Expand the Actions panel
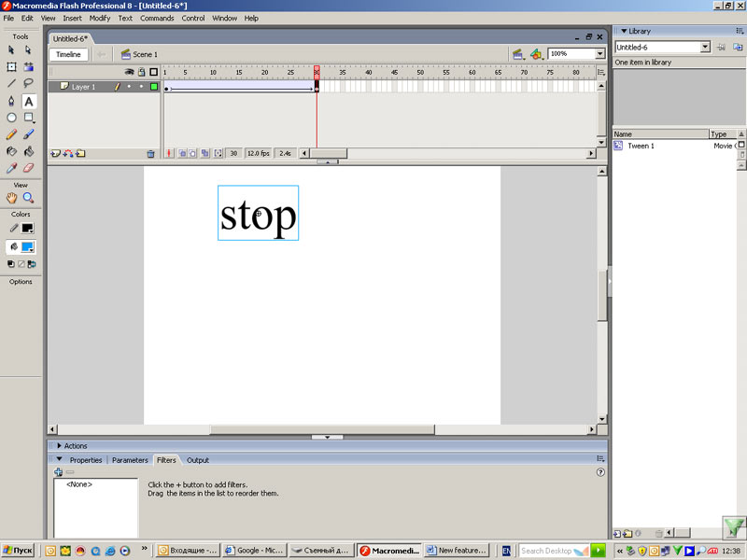Image resolution: width=747 pixels, height=560 pixels. (x=60, y=446)
